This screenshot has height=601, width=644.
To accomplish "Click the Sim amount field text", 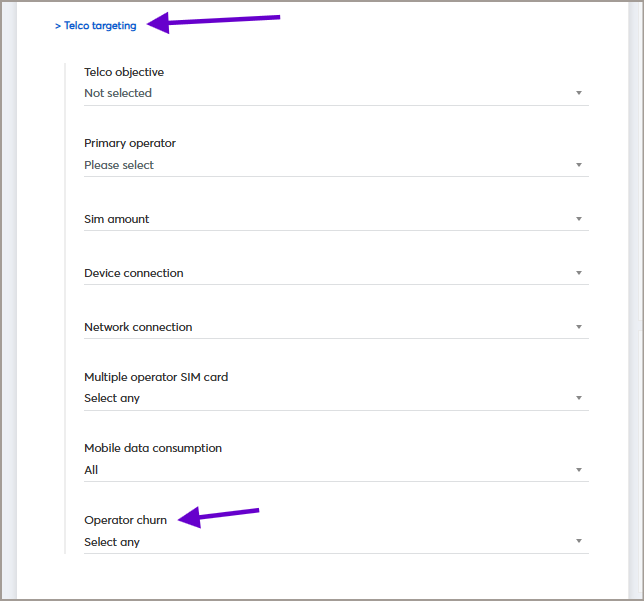I will pos(117,219).
